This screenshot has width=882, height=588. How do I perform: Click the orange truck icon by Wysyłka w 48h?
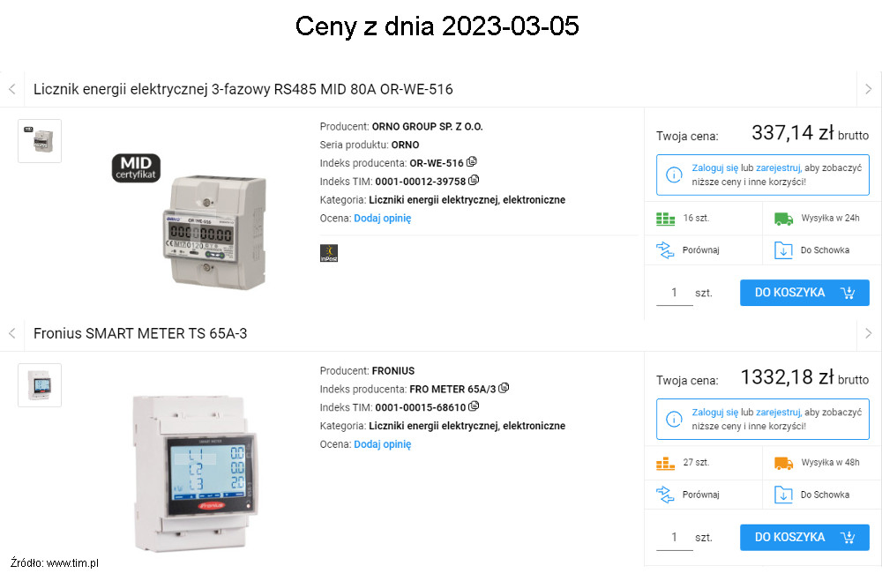tap(783, 463)
